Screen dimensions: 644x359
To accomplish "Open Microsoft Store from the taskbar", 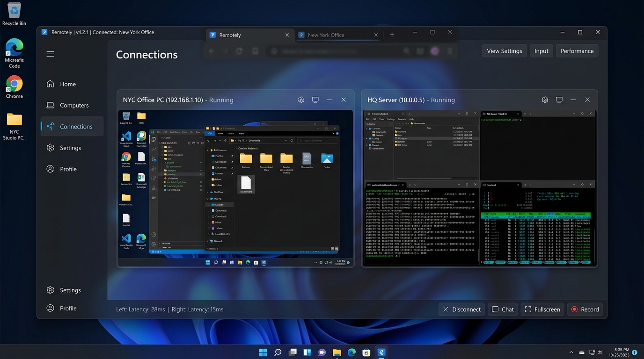I will 367,352.
